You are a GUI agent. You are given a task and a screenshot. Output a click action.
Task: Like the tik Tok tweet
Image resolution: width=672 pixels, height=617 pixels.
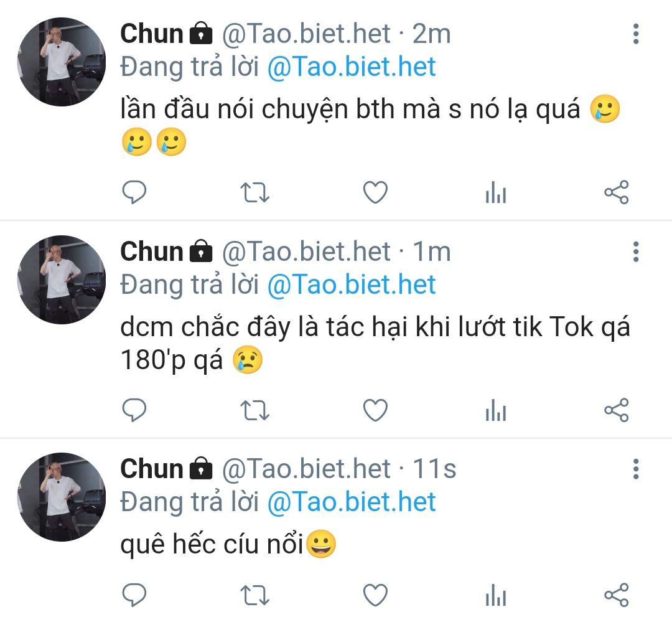coord(375,410)
